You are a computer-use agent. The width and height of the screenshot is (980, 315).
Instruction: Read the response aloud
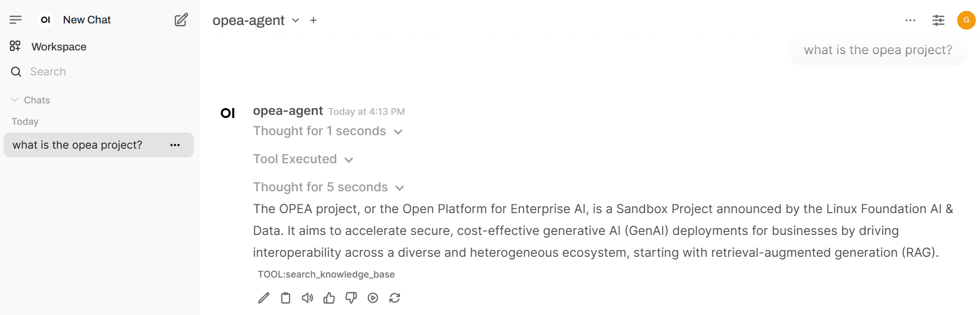[307, 298]
